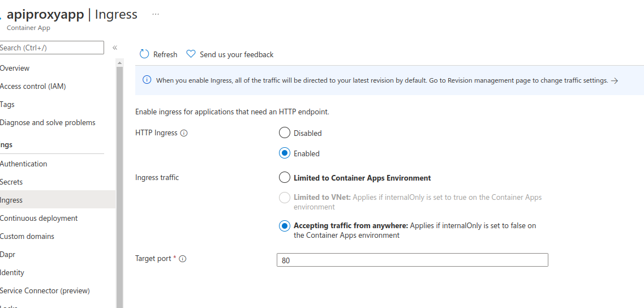The width and height of the screenshot is (644, 308).
Task: Click Send us your feedback
Action: click(237, 55)
